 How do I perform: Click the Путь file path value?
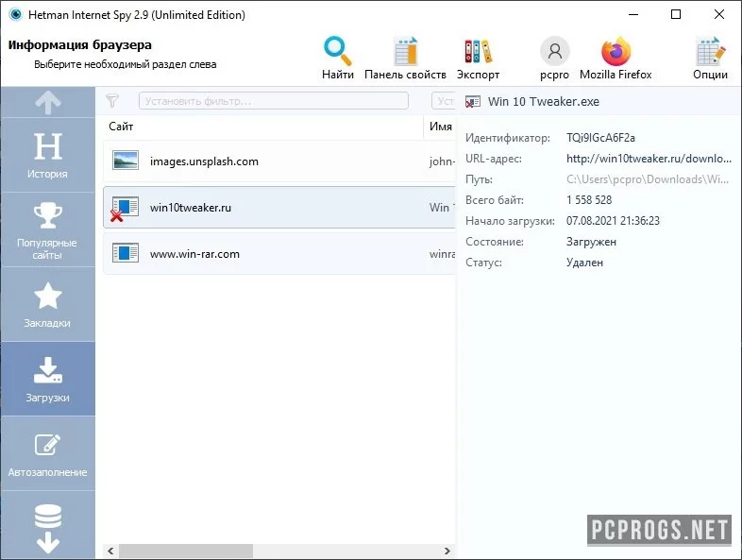[x=648, y=179]
